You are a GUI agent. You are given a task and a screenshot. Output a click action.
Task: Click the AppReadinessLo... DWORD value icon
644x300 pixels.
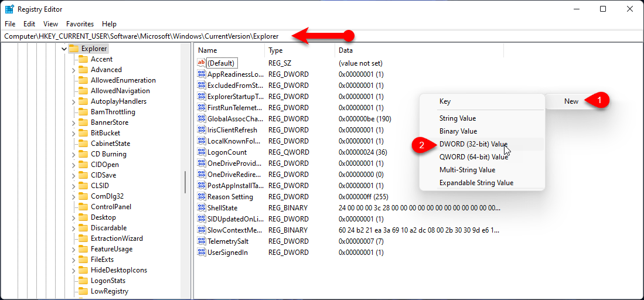click(x=201, y=74)
